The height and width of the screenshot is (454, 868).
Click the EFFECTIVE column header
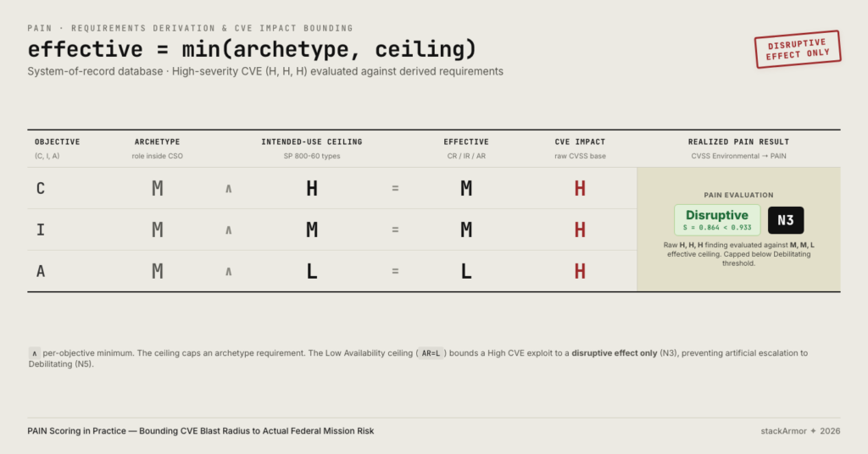[x=466, y=142]
